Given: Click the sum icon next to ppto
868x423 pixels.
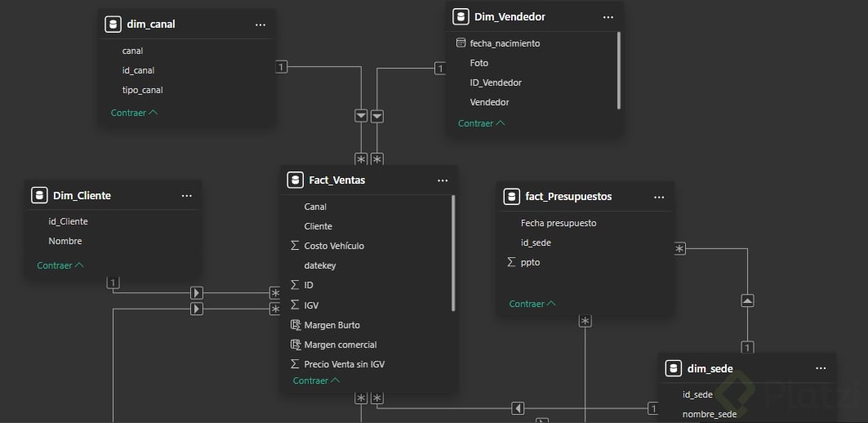Looking at the screenshot, I should (512, 262).
